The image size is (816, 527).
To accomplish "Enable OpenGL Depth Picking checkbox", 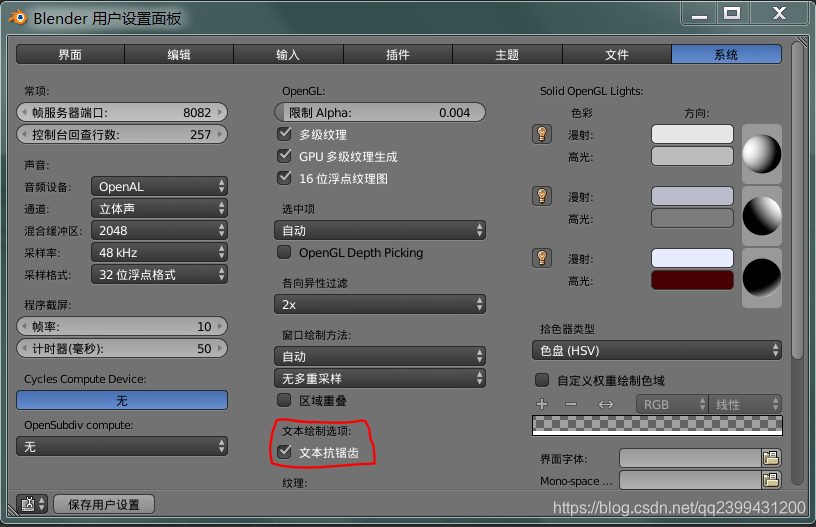I will 284,252.
